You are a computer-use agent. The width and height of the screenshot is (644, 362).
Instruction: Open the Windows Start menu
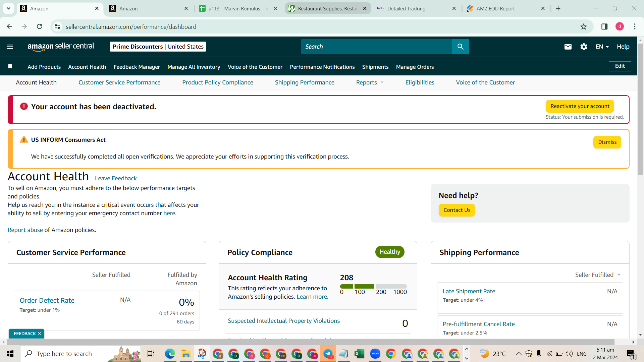coord(10,354)
